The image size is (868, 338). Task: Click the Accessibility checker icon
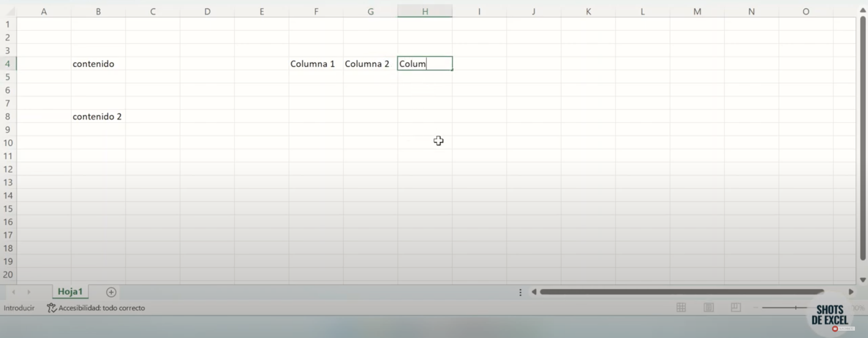(51, 307)
